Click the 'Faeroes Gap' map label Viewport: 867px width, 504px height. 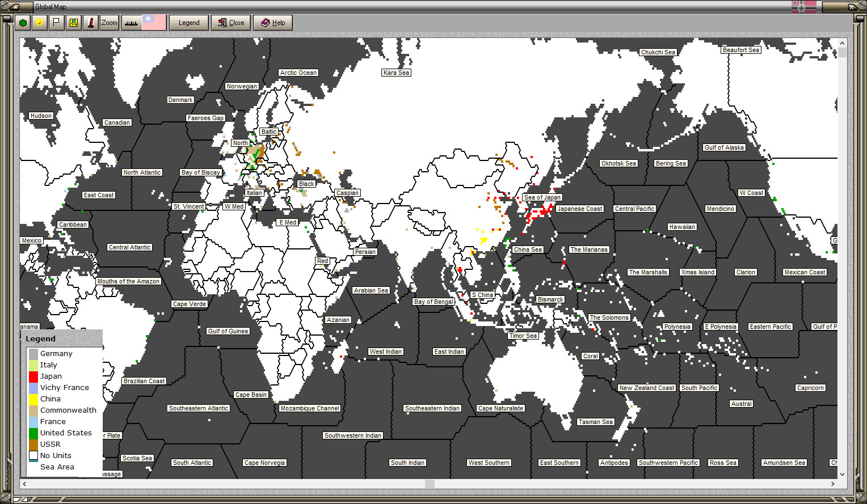pyautogui.click(x=205, y=118)
